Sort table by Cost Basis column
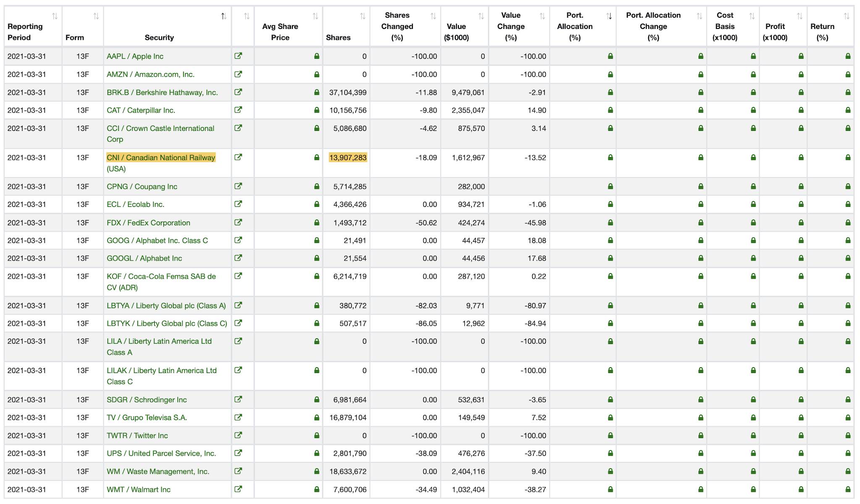 (x=752, y=16)
